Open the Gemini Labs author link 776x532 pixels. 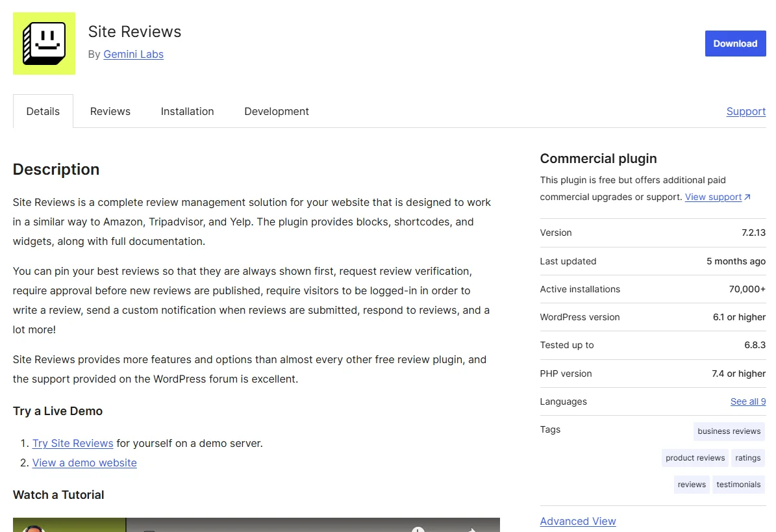[x=133, y=55]
